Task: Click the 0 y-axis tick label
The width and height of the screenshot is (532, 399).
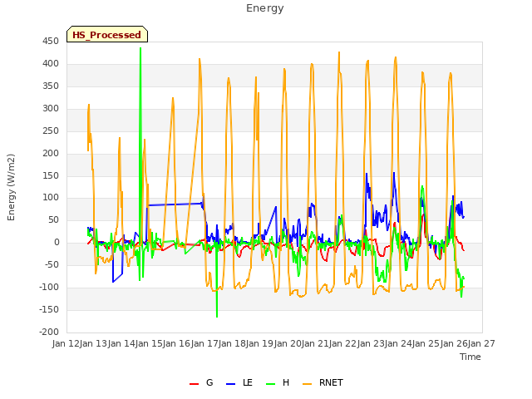Action: pos(57,243)
